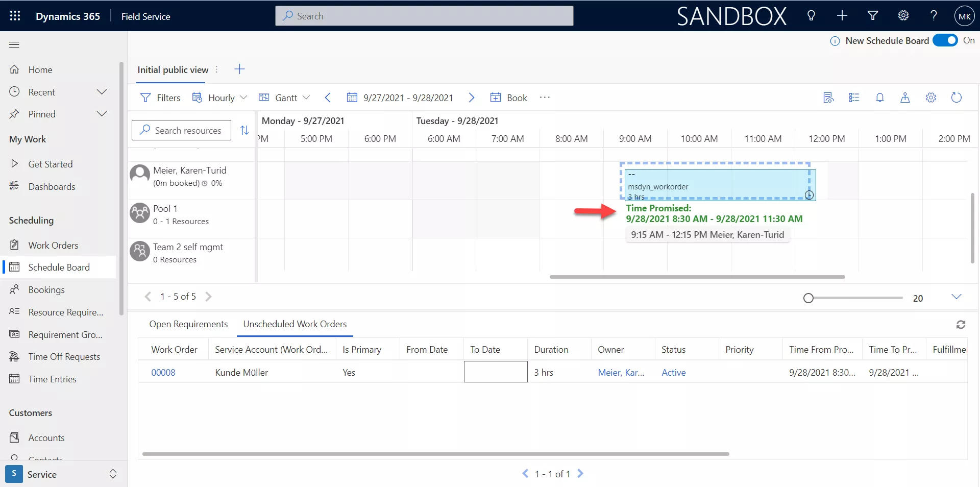The width and height of the screenshot is (980, 487).
Task: Turn off New Schedule Board toggle
Action: (x=945, y=40)
